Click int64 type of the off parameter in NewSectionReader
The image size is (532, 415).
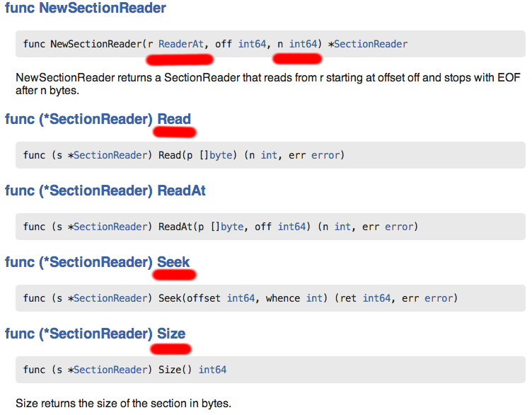pos(252,44)
